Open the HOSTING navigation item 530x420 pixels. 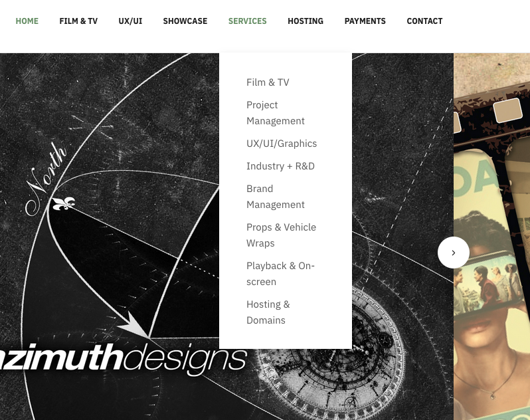pos(306,21)
